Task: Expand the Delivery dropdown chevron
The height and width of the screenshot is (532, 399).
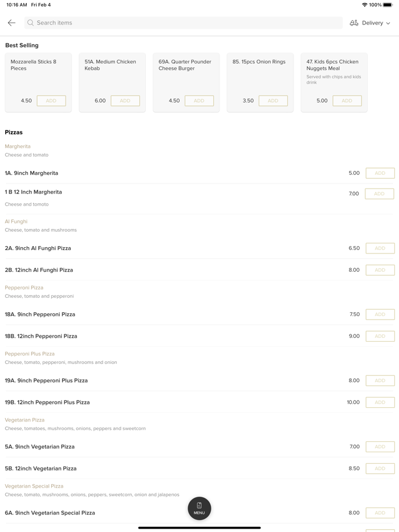Action: coord(388,23)
